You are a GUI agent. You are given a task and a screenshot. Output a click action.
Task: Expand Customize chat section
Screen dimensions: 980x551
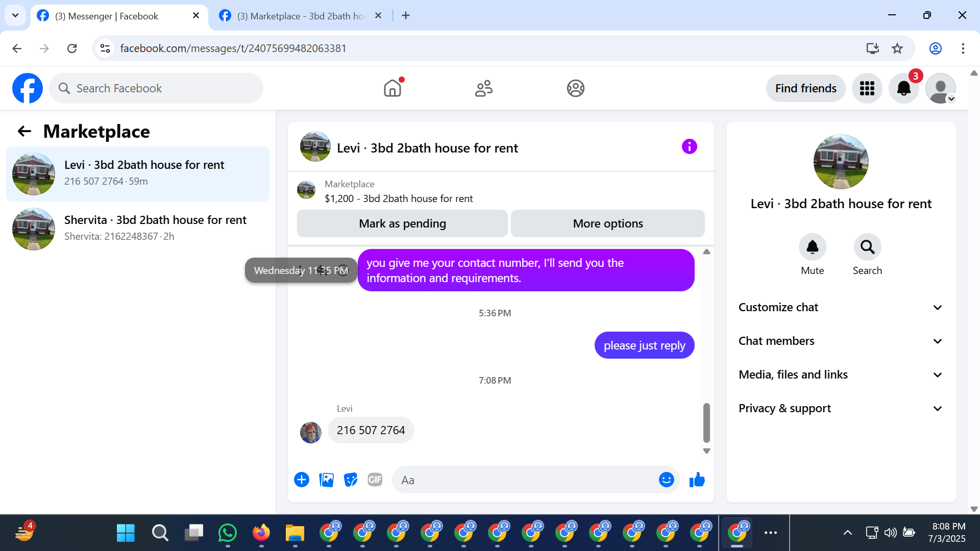841,307
